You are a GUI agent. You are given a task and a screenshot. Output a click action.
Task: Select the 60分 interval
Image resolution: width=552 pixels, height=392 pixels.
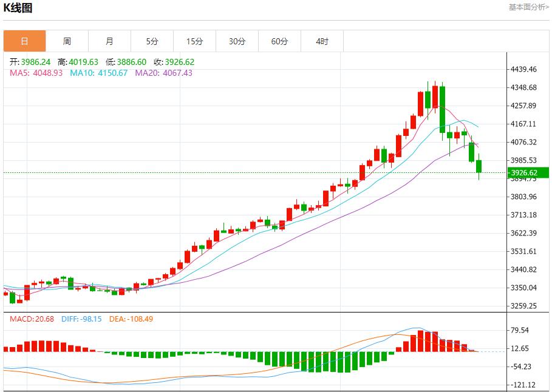[x=279, y=41]
